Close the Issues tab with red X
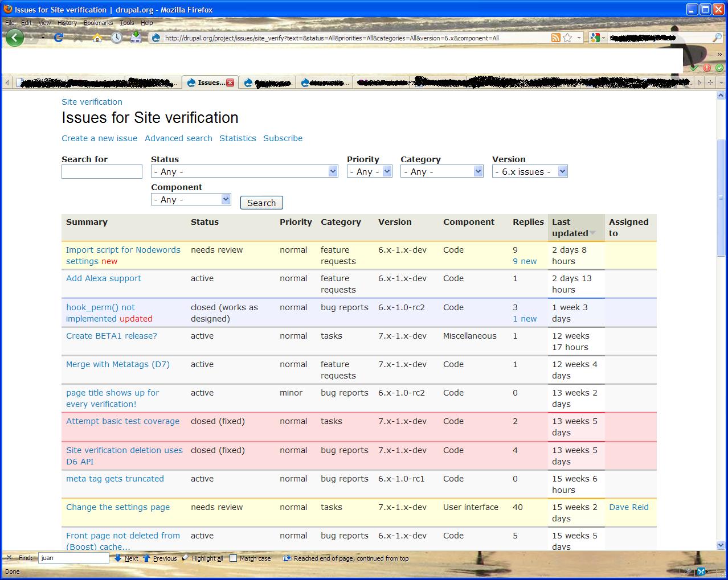728x580 pixels. (x=230, y=83)
